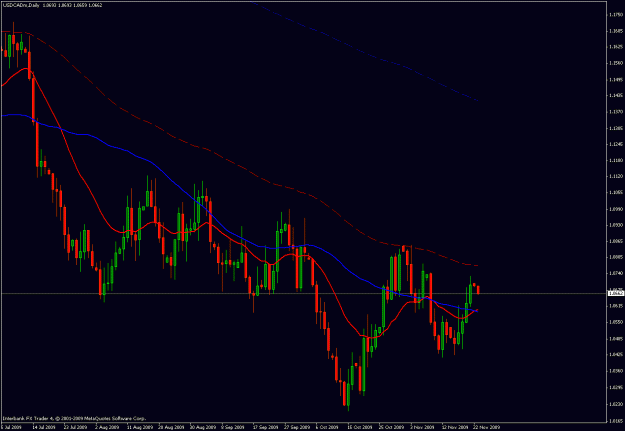Click the 1.1495 price scale label
The width and height of the screenshot is (625, 431).
point(616,79)
